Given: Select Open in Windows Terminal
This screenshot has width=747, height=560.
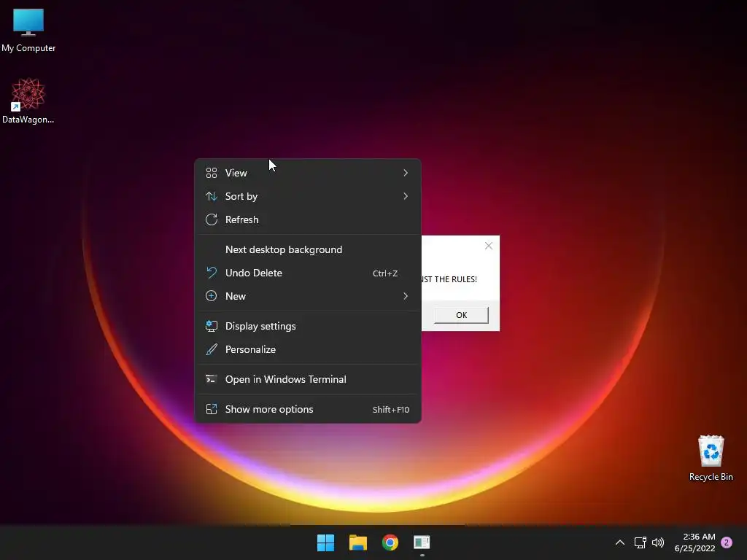Looking at the screenshot, I should click(308, 379).
